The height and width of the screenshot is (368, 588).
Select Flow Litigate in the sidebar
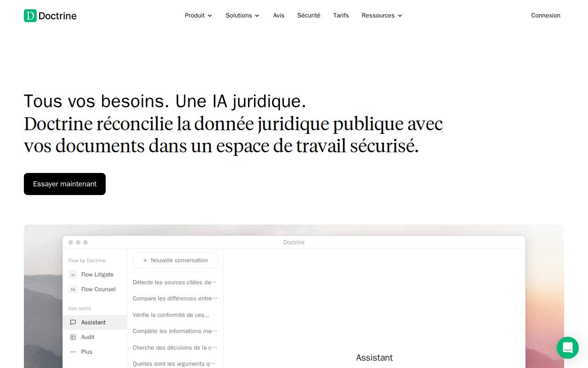pos(95,275)
